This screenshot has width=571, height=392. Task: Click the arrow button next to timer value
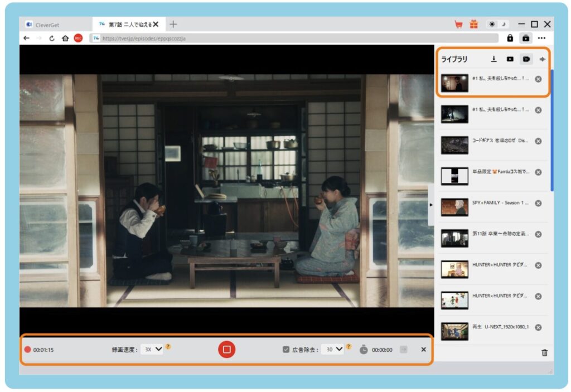click(x=404, y=350)
